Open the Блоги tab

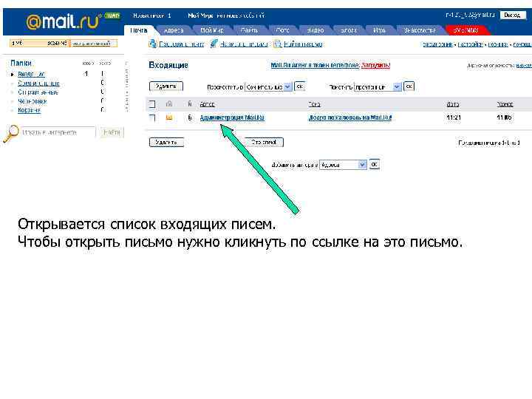click(x=349, y=30)
